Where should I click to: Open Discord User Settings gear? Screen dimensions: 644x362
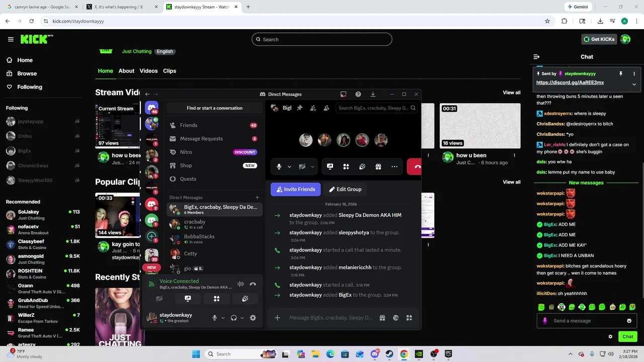[253, 318]
